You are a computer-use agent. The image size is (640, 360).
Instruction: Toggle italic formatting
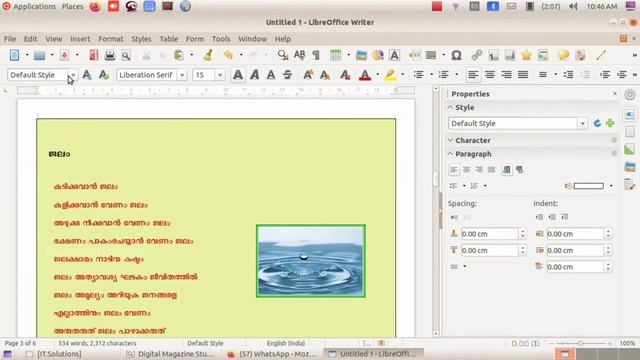[255, 75]
